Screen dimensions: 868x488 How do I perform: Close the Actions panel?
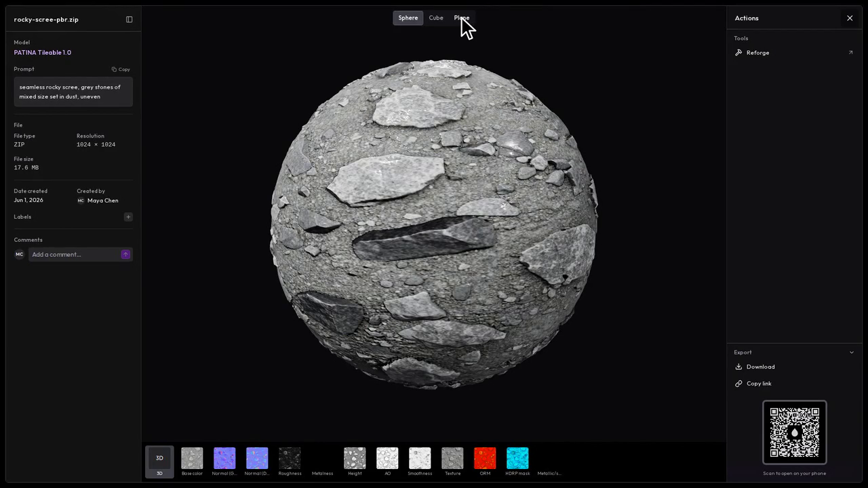[850, 18]
